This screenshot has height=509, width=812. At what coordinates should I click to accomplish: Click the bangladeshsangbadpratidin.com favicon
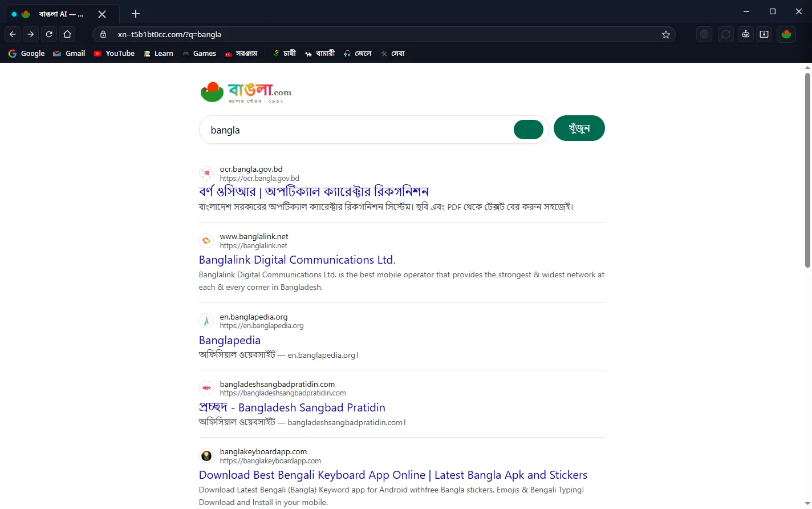coord(206,389)
